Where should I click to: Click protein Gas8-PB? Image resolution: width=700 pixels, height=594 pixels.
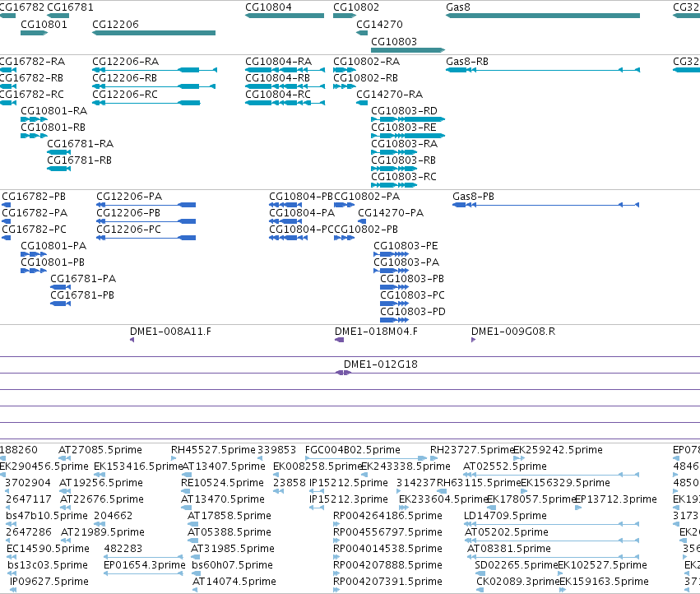pos(473,197)
